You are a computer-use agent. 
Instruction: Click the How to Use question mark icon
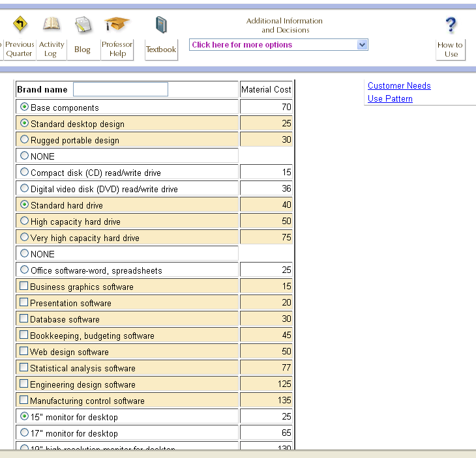(x=451, y=25)
